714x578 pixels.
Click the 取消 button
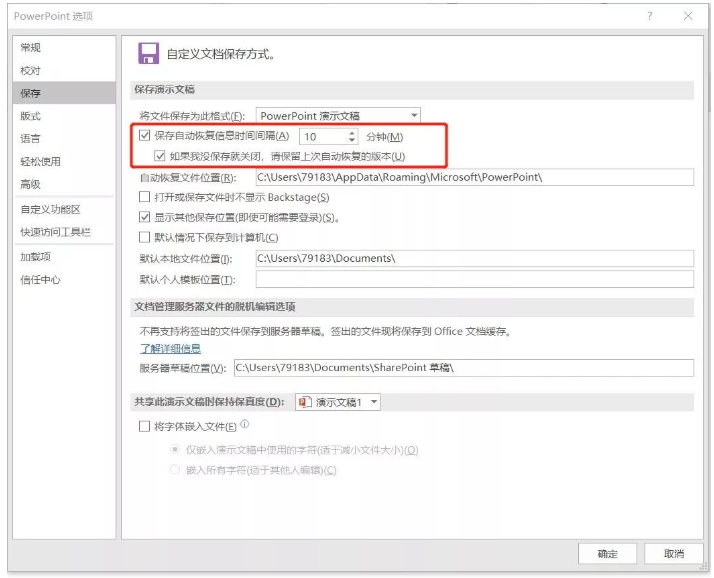coord(673,554)
